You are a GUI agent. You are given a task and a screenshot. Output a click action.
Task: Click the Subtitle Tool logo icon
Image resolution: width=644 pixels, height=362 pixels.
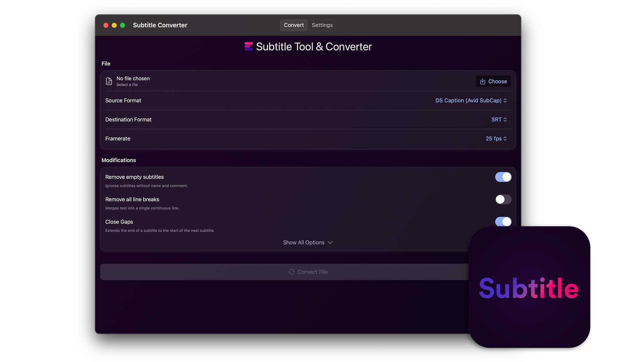[249, 47]
